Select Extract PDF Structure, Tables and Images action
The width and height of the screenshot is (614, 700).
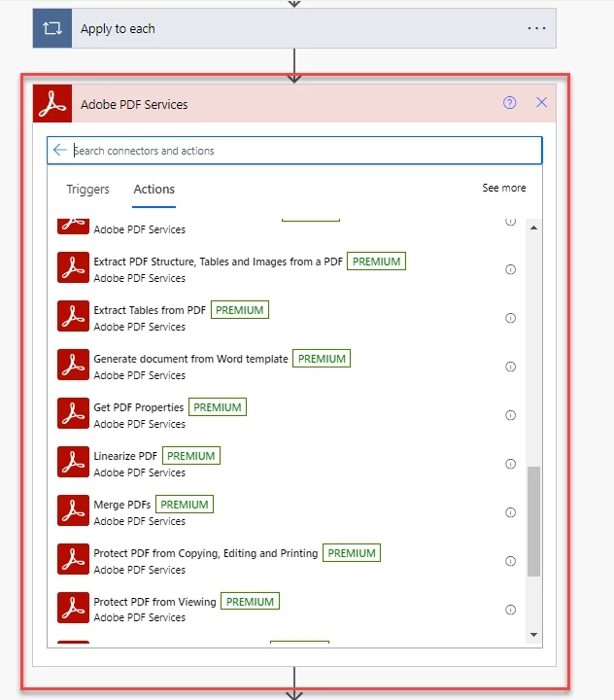point(287,269)
